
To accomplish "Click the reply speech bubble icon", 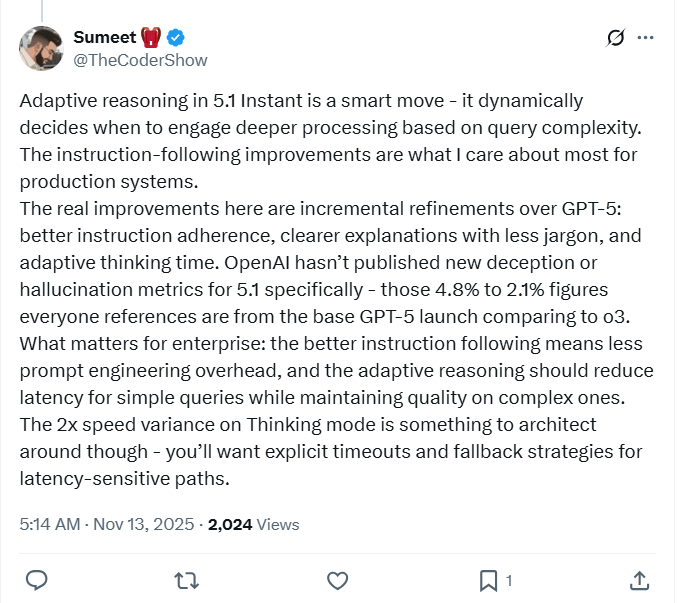I will point(37,580).
